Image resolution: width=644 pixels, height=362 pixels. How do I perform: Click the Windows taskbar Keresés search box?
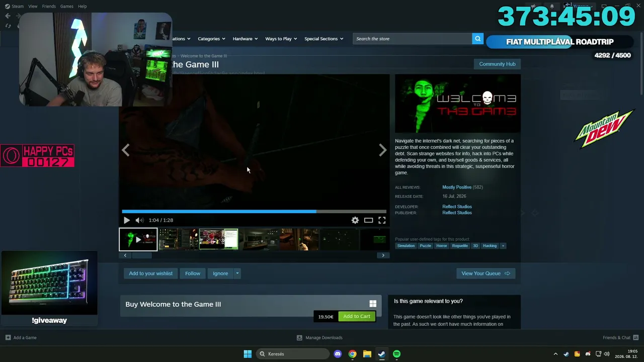coord(293,354)
